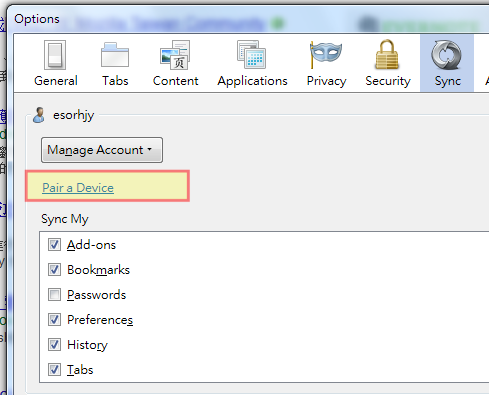The image size is (489, 395).
Task: Open the Privacy mask icon
Action: pos(326,54)
